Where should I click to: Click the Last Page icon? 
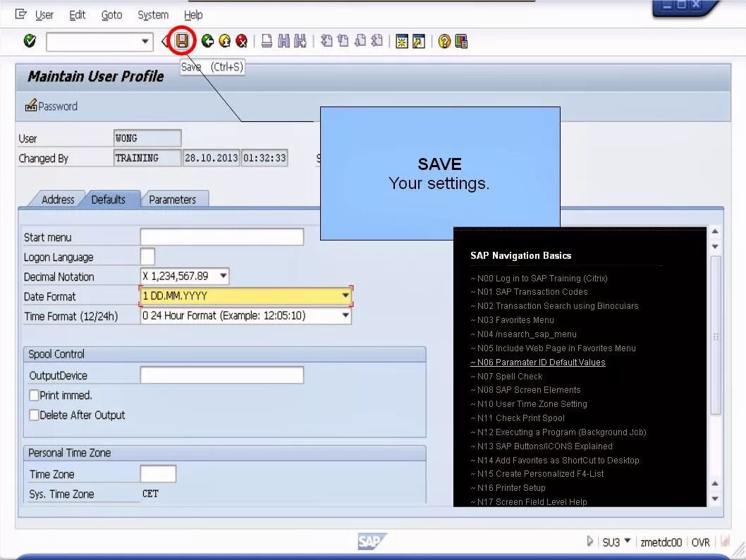[x=377, y=42]
